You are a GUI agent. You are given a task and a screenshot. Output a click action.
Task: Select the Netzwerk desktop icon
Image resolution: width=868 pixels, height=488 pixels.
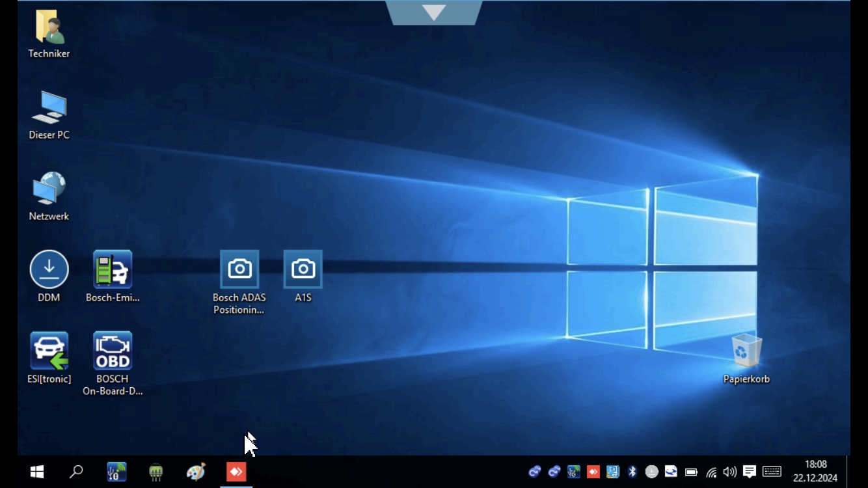(49, 189)
